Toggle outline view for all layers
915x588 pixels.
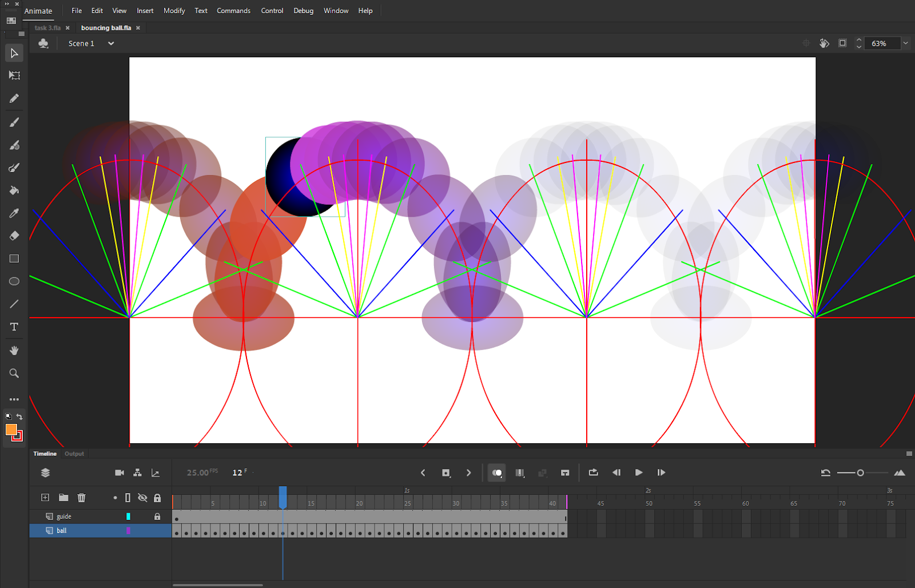pyautogui.click(x=128, y=498)
